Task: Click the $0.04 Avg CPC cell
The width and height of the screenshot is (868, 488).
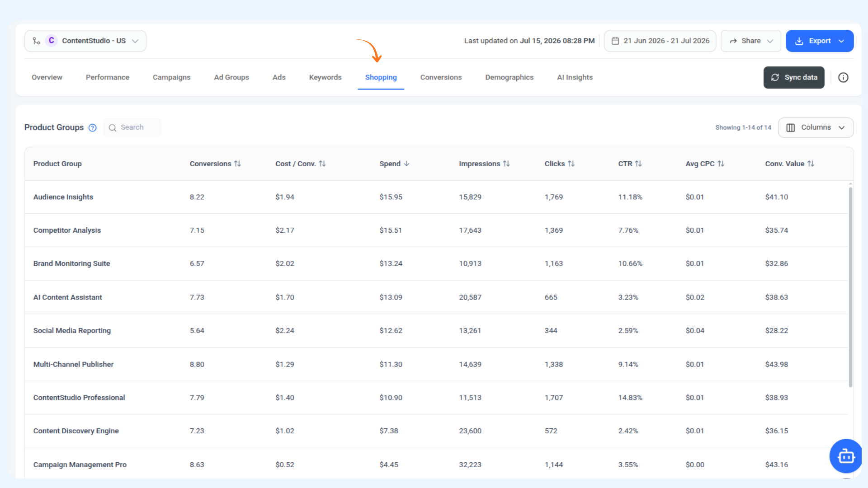Action: (x=695, y=330)
